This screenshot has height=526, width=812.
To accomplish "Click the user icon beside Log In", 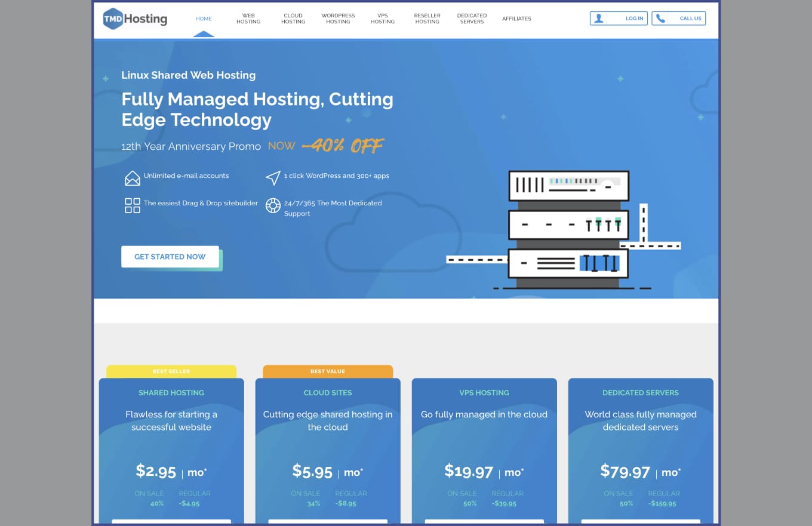I will point(599,19).
